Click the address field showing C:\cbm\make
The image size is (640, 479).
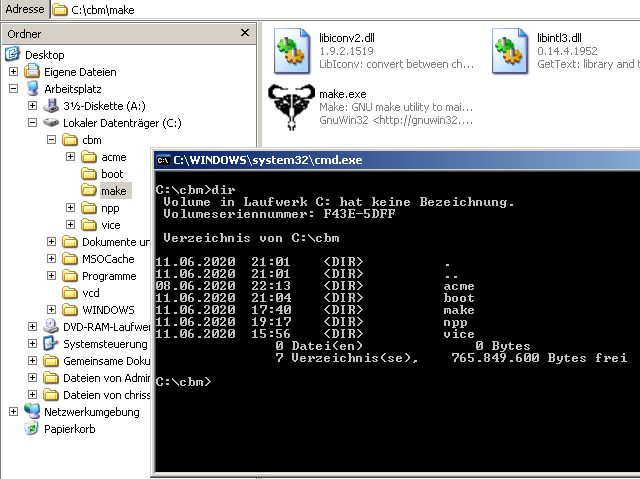(x=345, y=10)
